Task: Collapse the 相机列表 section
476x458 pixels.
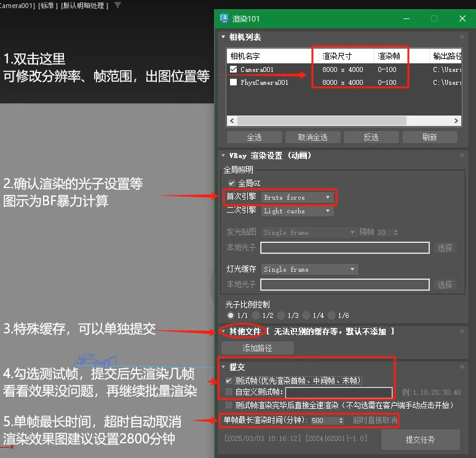Action: [x=223, y=37]
